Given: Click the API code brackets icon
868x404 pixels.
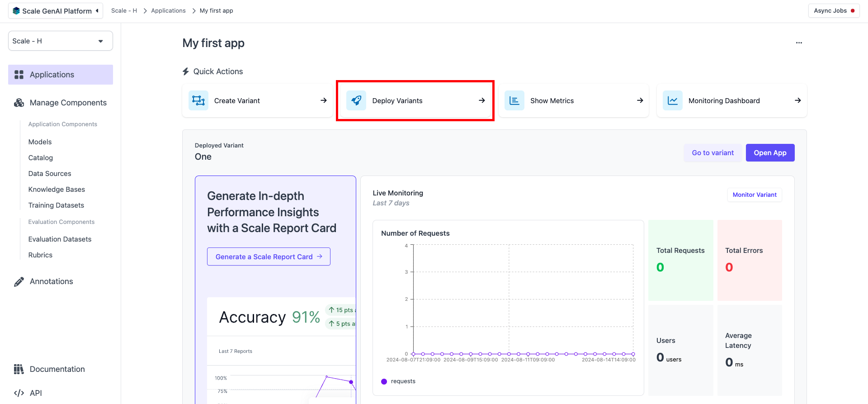Looking at the screenshot, I should click(19, 393).
